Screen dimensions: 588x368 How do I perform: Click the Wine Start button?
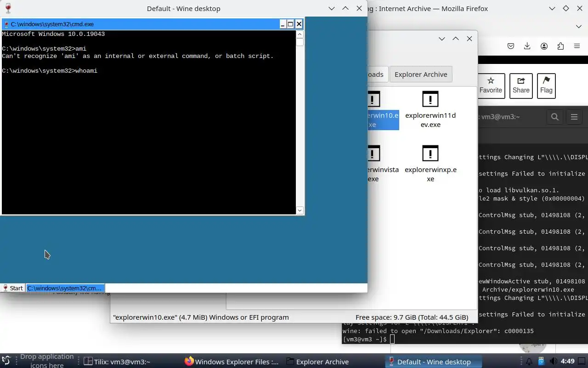click(12, 288)
